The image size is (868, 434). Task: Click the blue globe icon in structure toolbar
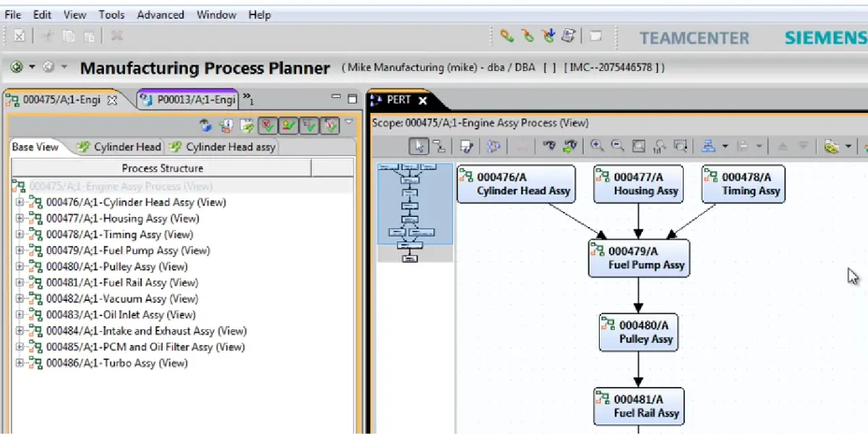coord(206,126)
